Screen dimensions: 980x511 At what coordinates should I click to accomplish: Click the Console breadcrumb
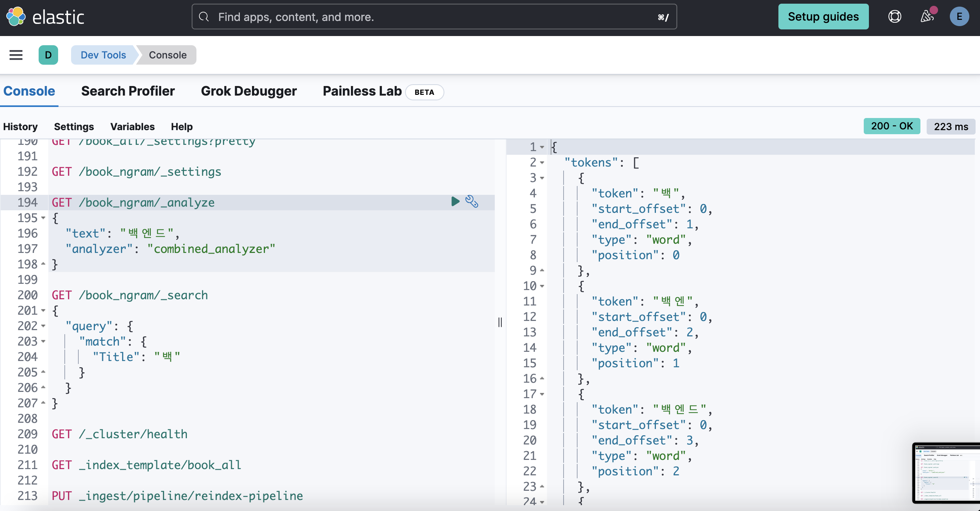[167, 55]
